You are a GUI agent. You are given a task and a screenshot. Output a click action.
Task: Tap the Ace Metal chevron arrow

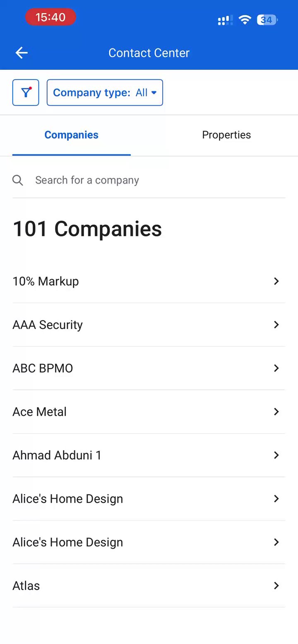276,412
